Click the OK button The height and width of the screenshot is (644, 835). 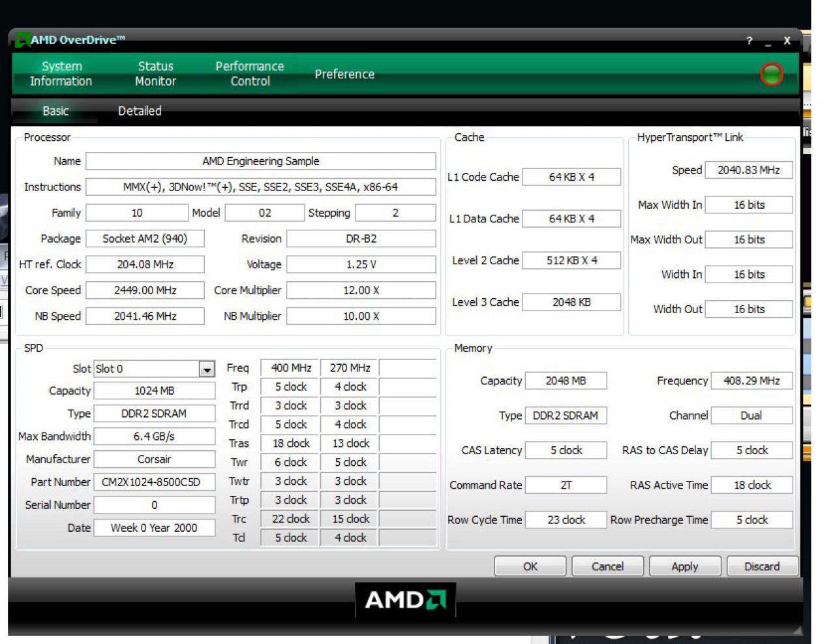click(x=530, y=566)
